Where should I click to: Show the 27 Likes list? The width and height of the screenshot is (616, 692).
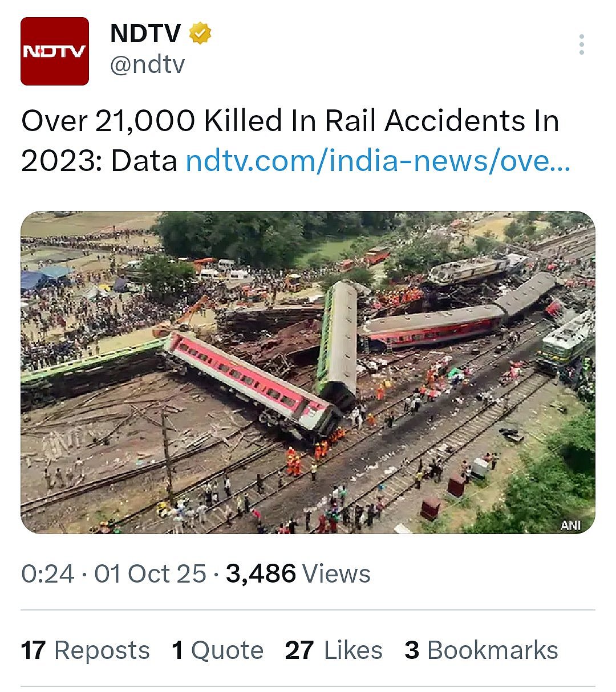pyautogui.click(x=334, y=650)
